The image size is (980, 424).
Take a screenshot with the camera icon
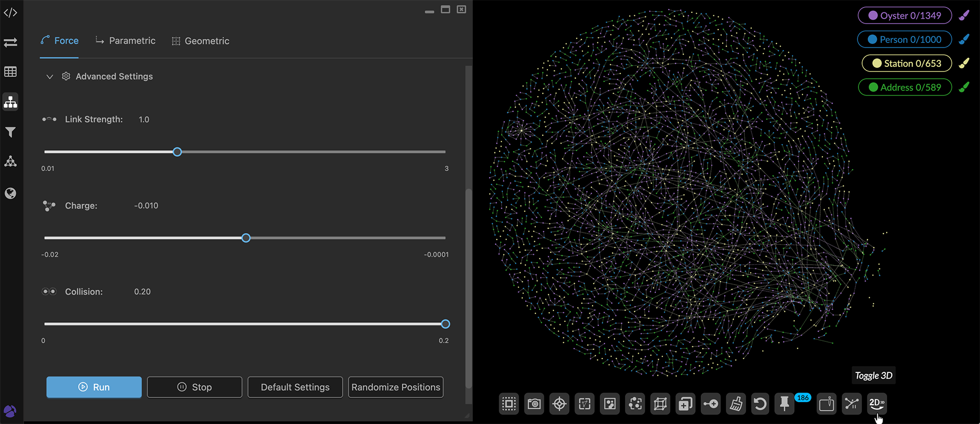coord(534,404)
